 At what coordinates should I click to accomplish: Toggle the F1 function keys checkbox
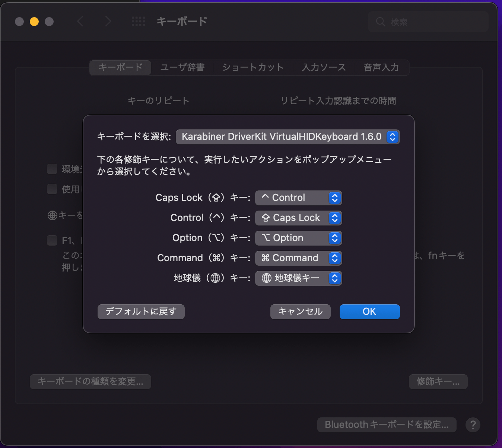(x=52, y=240)
